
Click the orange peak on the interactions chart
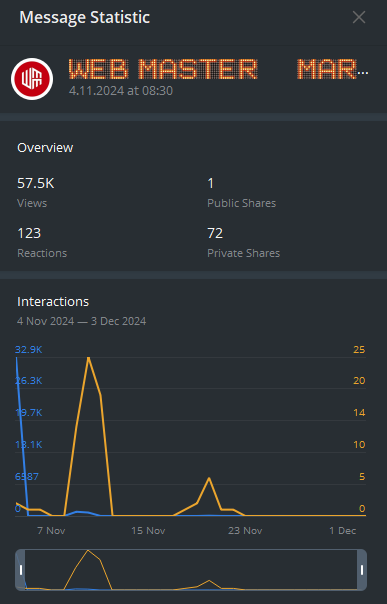[89, 358]
